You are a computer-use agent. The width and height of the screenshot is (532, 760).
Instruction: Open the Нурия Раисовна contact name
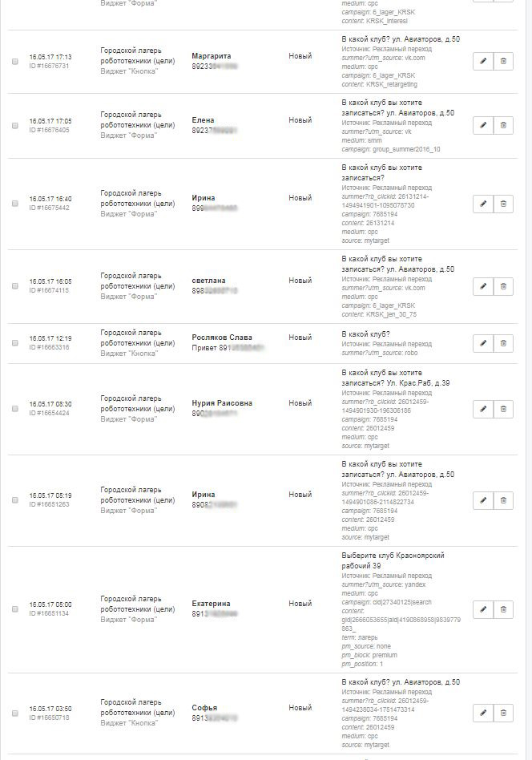click(x=222, y=403)
